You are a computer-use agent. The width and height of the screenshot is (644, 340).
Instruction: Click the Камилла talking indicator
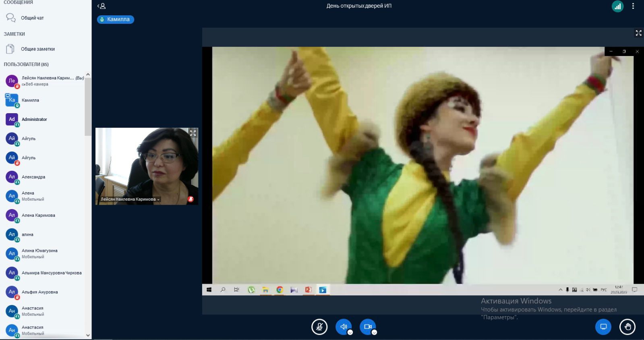click(115, 19)
